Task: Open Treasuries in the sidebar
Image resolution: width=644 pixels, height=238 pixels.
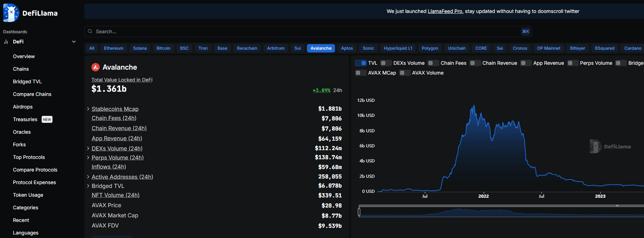Action: (25, 119)
